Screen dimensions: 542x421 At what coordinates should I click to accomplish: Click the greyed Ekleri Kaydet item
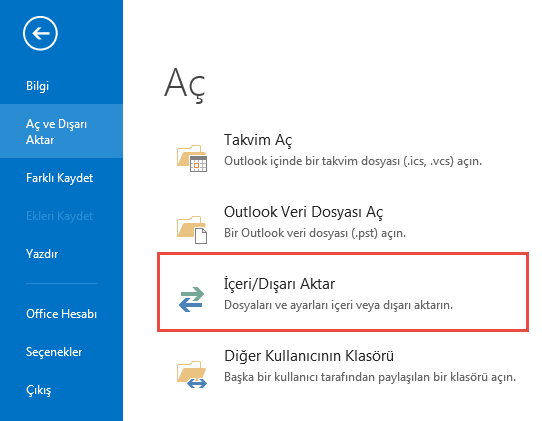coord(59,216)
